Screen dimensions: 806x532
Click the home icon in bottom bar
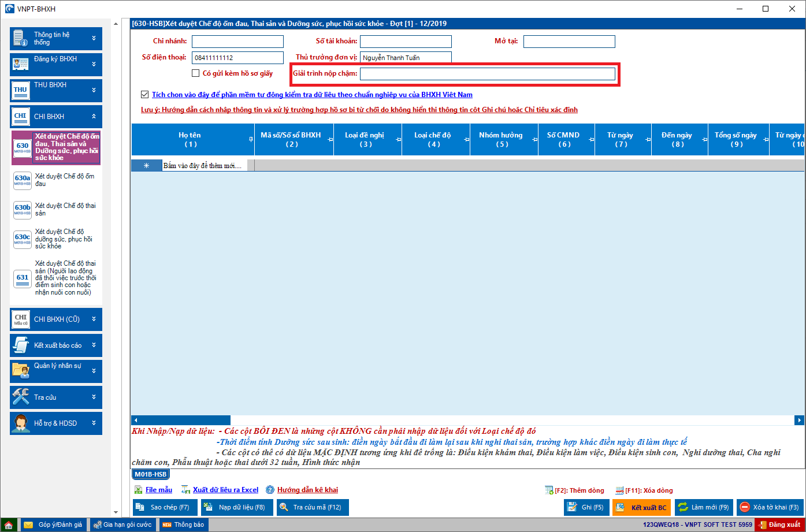[9, 525]
